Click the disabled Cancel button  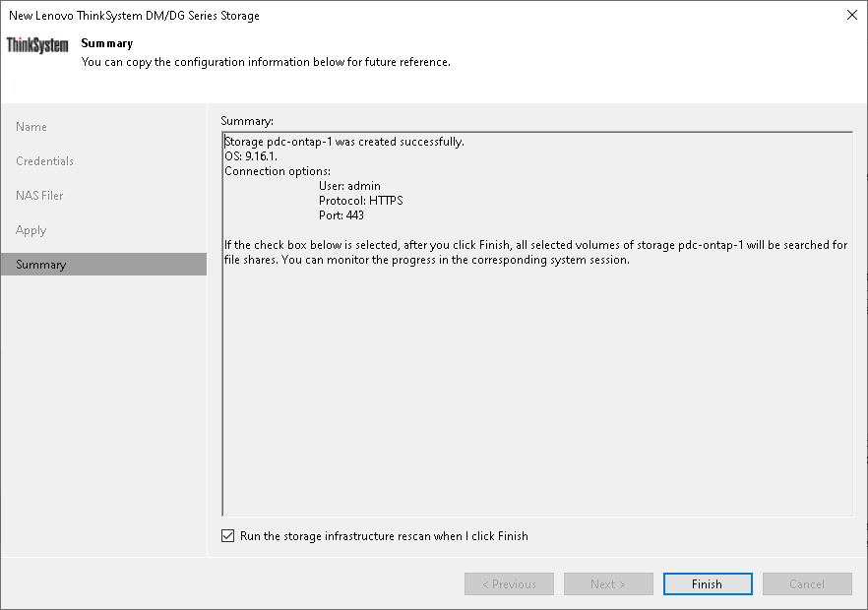[807, 584]
